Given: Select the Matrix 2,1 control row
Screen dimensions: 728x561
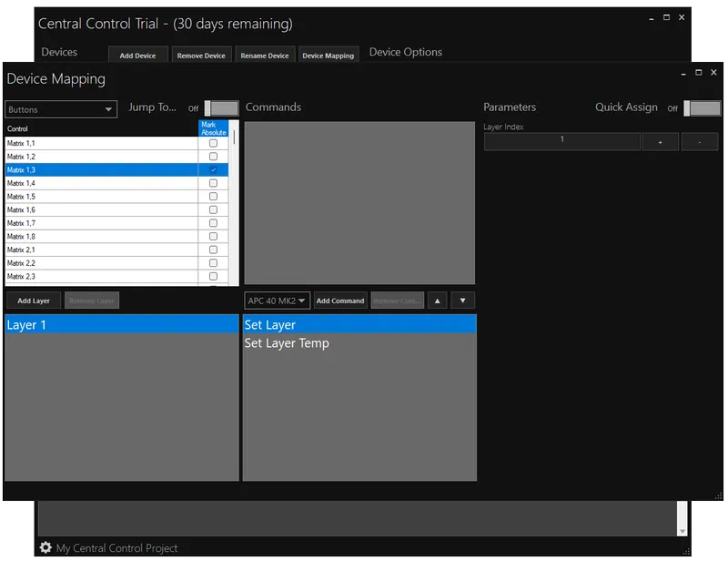Looking at the screenshot, I should coord(101,250).
